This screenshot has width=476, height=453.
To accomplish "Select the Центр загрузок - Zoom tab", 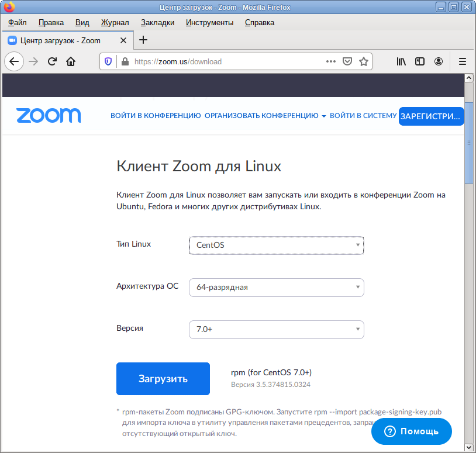I will click(x=68, y=40).
